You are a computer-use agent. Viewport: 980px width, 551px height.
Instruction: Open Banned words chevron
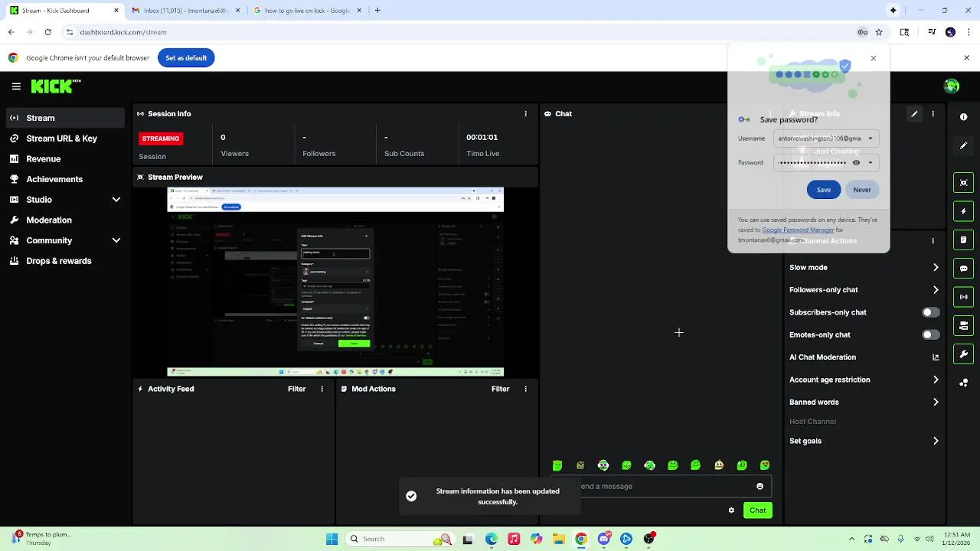(x=936, y=402)
